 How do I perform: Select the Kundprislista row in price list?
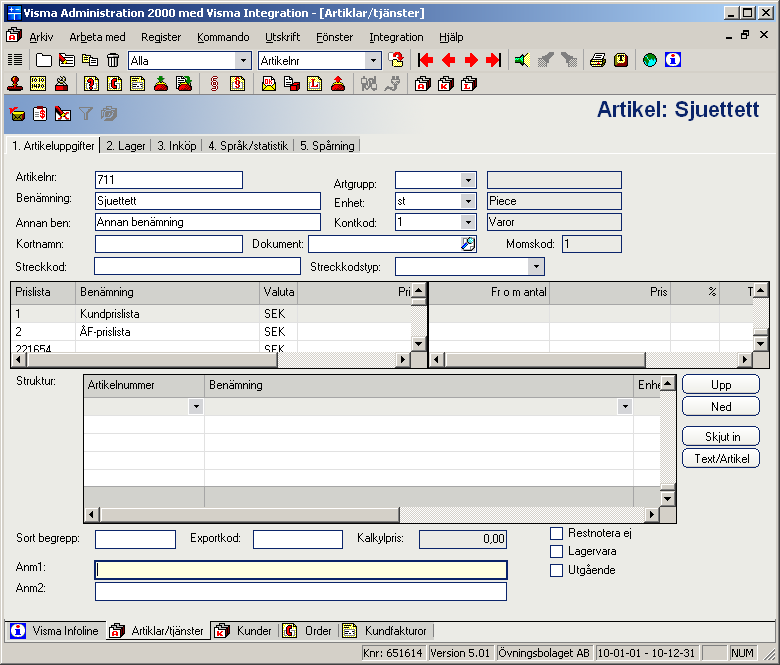pyautogui.click(x=211, y=314)
